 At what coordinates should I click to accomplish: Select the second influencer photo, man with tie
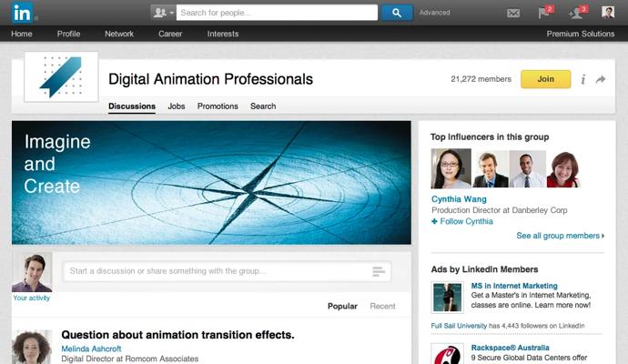tap(491, 169)
